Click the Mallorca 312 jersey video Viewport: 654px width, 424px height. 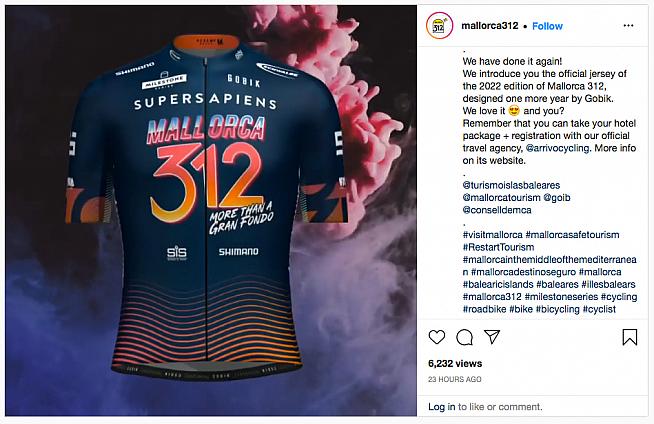pyautogui.click(x=211, y=211)
